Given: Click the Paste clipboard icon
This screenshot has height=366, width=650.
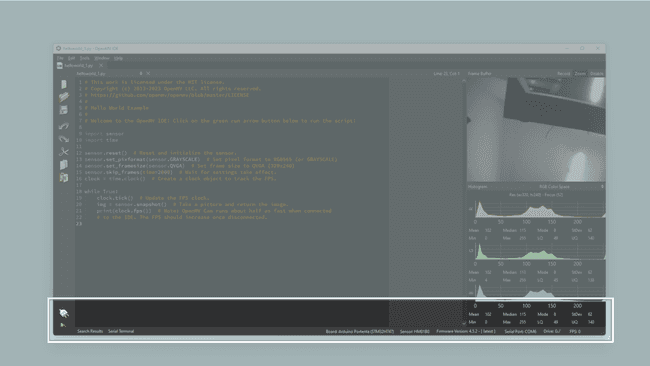Looking at the screenshot, I should [x=64, y=177].
